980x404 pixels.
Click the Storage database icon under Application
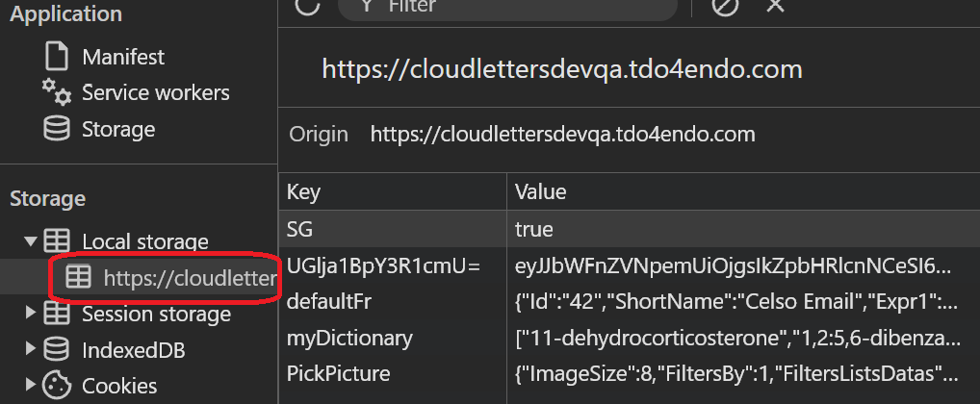coord(58,129)
